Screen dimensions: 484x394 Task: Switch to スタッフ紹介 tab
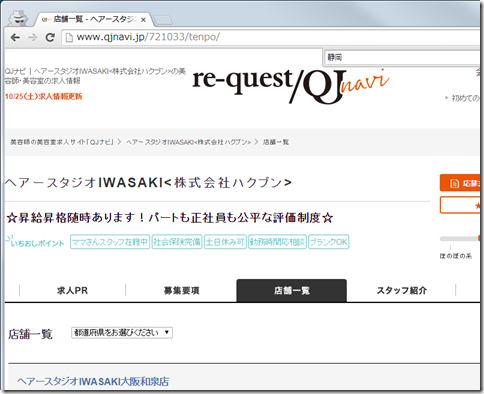(x=402, y=291)
